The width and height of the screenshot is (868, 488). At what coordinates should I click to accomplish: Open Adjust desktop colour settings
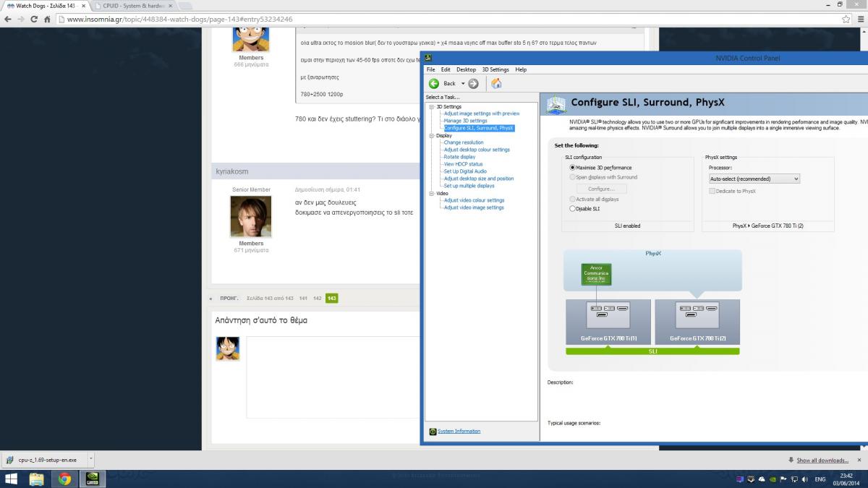point(477,150)
